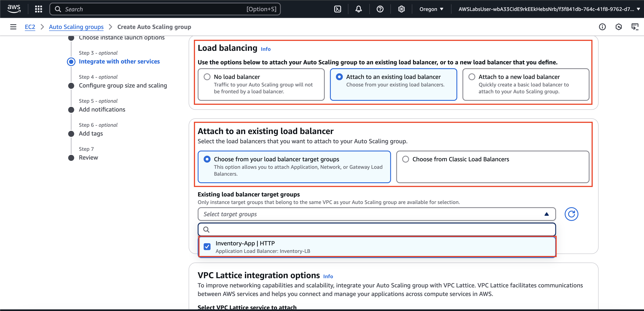Select Attach to a new load balancer

472,77
